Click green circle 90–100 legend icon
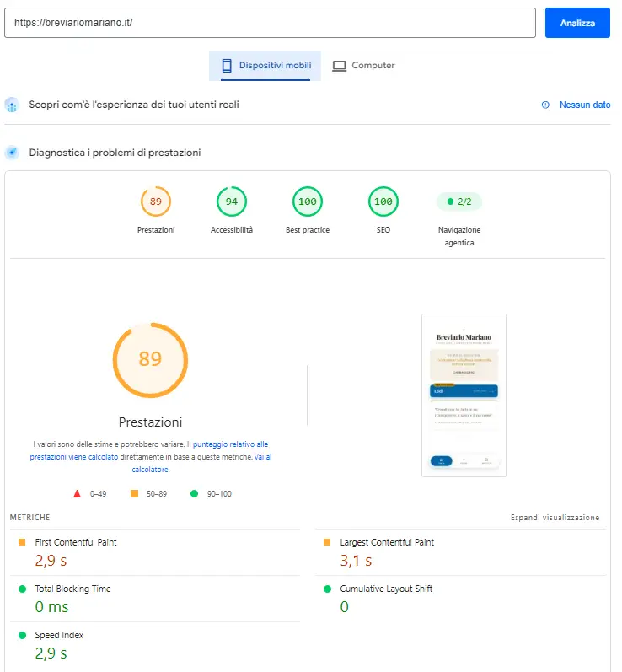Image resolution: width=622 pixels, height=672 pixels. point(194,494)
